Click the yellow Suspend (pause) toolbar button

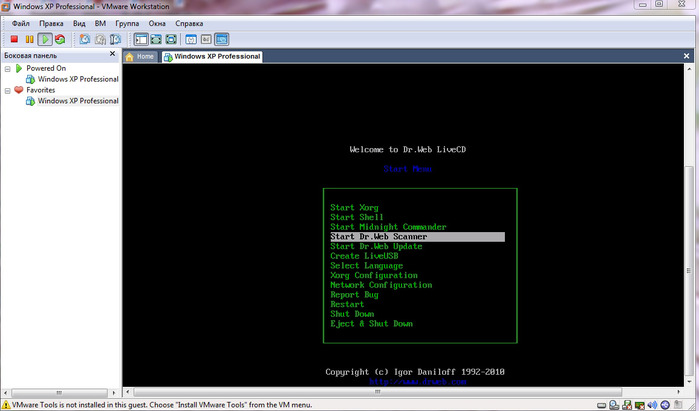[x=29, y=39]
